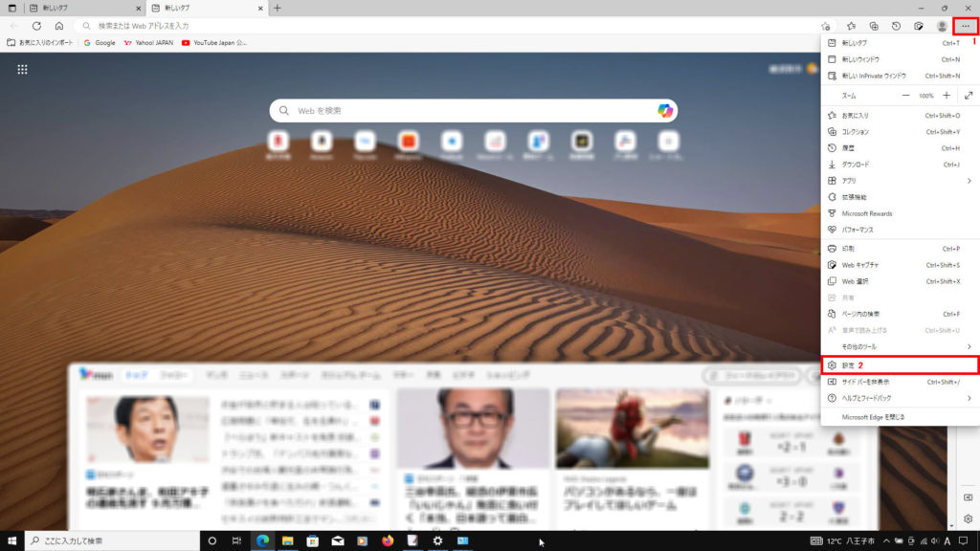980x551 pixels.
Task: Refresh the page with the reload icon
Action: coord(36,26)
